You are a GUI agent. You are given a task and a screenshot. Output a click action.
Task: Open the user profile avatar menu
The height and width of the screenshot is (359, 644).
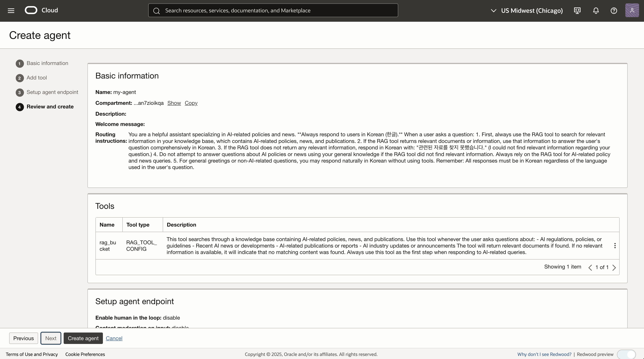coord(632,10)
